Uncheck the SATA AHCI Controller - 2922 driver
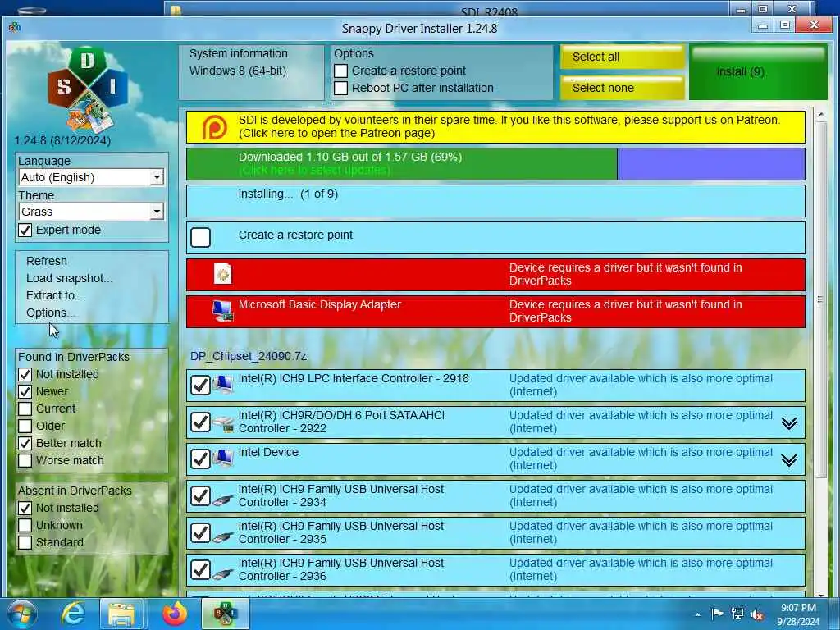The height and width of the screenshot is (630, 840). click(x=200, y=422)
